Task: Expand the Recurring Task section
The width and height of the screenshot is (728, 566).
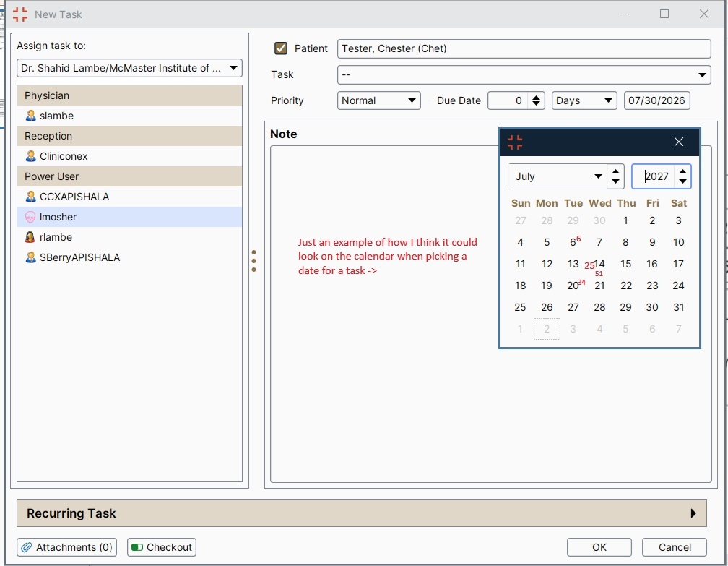Action: click(693, 513)
